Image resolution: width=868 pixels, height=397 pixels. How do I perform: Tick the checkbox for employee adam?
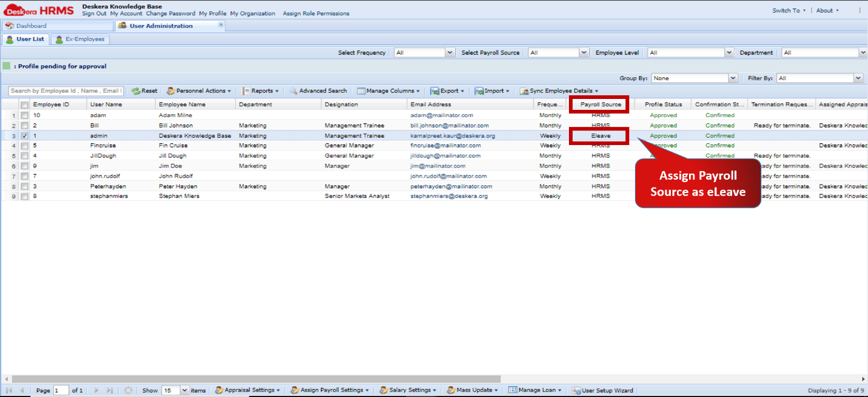[25, 115]
